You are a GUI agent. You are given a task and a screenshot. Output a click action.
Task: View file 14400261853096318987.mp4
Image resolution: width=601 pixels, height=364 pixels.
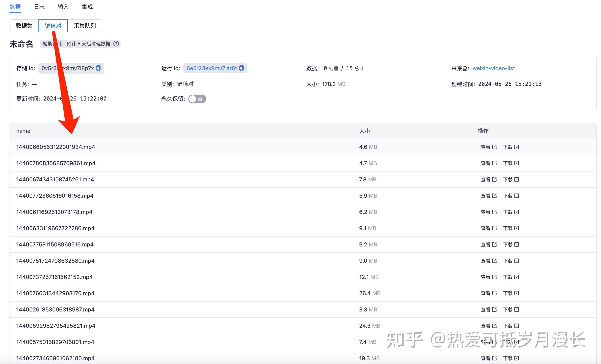(489, 310)
